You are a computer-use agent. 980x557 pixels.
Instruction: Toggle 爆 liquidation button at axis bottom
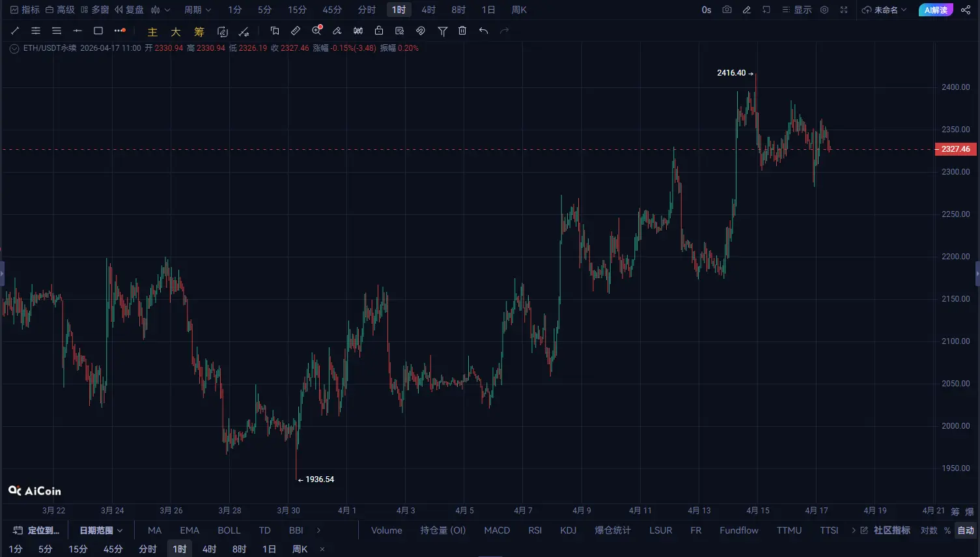tap(970, 511)
